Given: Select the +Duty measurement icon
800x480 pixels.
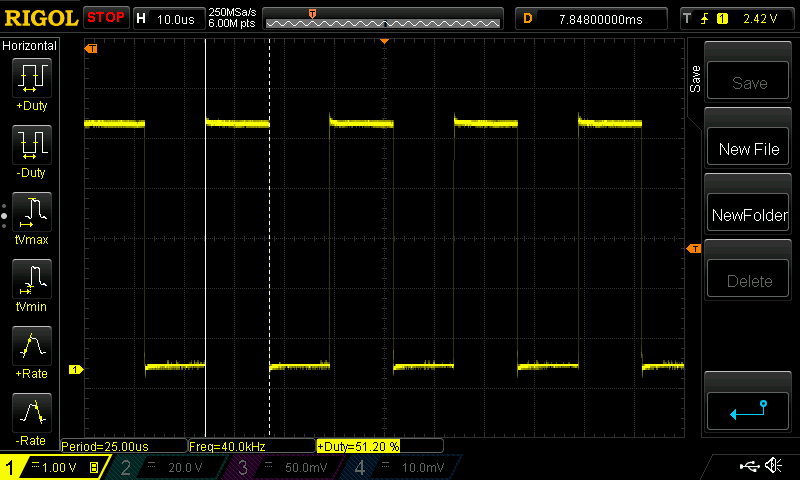Looking at the screenshot, I should point(30,77).
